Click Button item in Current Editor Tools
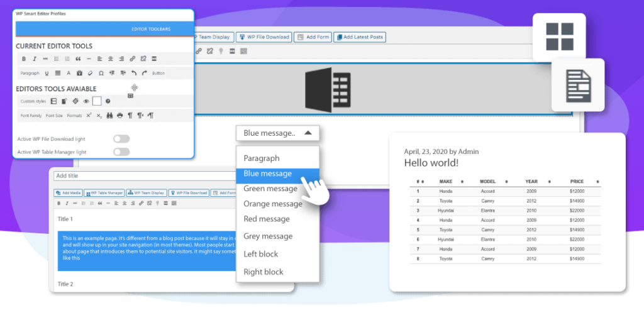This screenshot has height=320, width=644. 158,73
